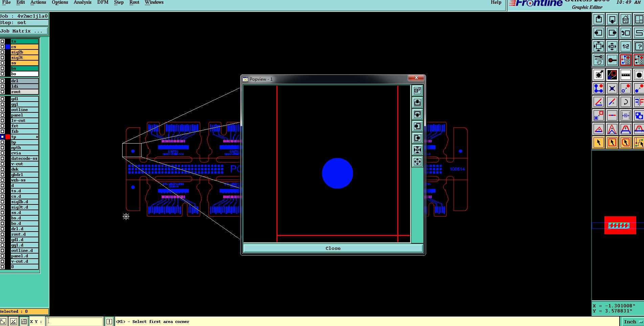Click the zoom in four-arrows icon in toolbar
This screenshot has height=326, width=644.
[x=599, y=46]
